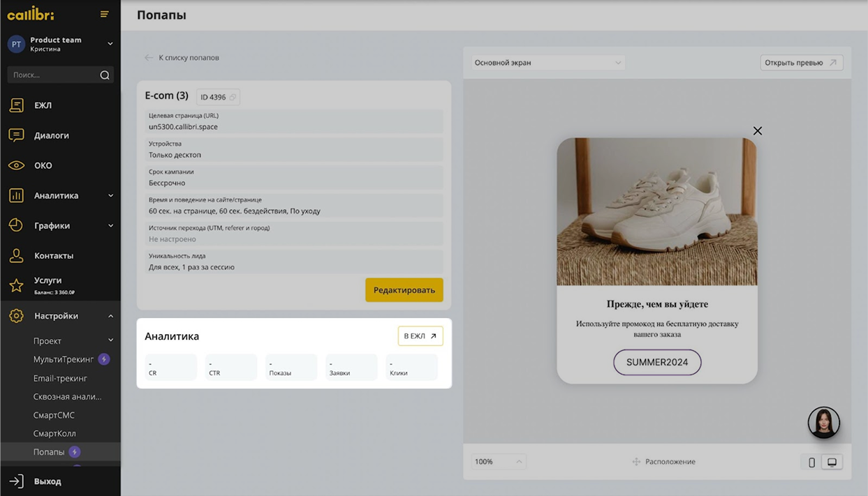
Task: Switch preview to mobile device view
Action: [811, 462]
